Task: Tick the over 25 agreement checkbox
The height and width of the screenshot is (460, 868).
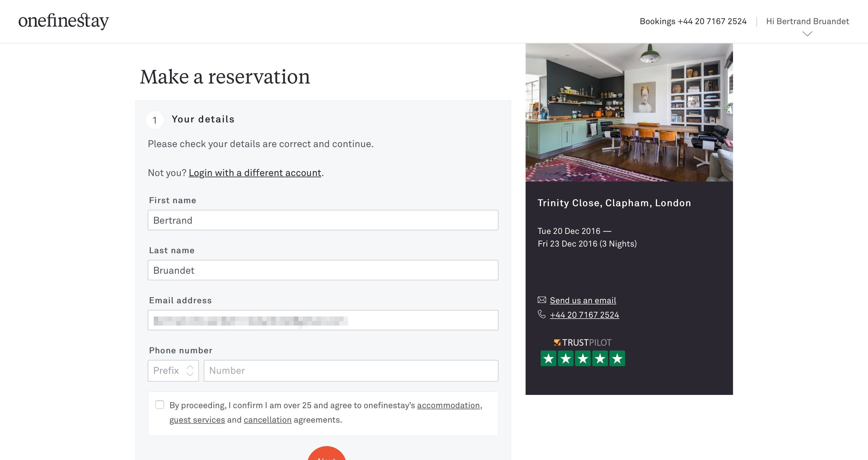Action: 159,405
